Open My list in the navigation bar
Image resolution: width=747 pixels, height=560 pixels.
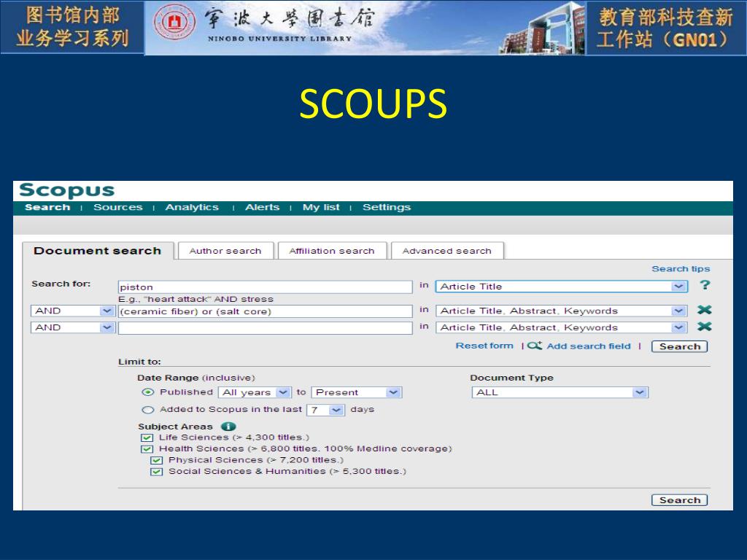(x=321, y=207)
